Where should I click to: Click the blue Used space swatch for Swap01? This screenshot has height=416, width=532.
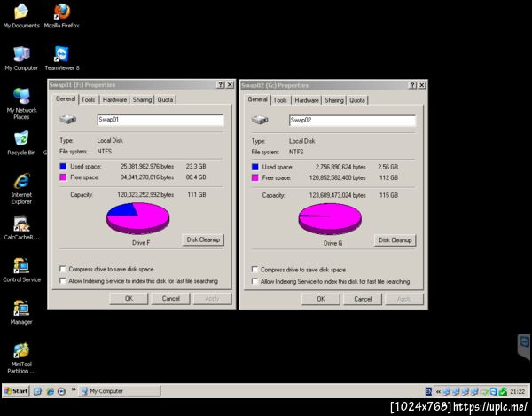point(63,166)
